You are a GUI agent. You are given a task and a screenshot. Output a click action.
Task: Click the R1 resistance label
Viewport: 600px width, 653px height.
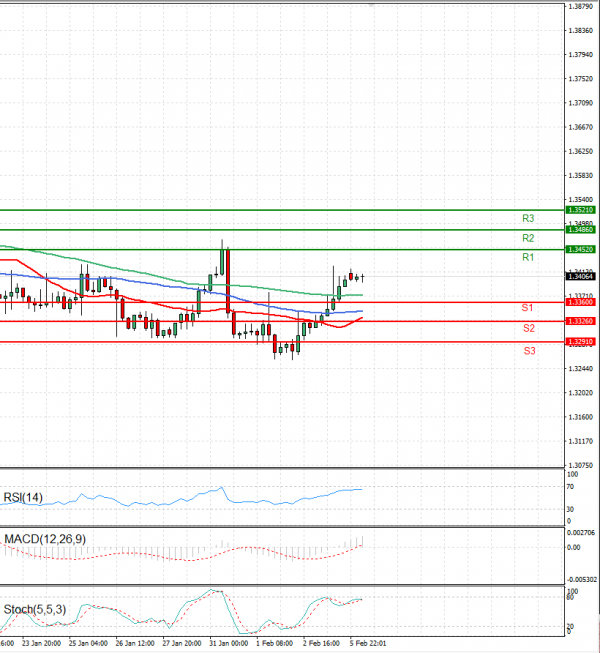tap(528, 257)
